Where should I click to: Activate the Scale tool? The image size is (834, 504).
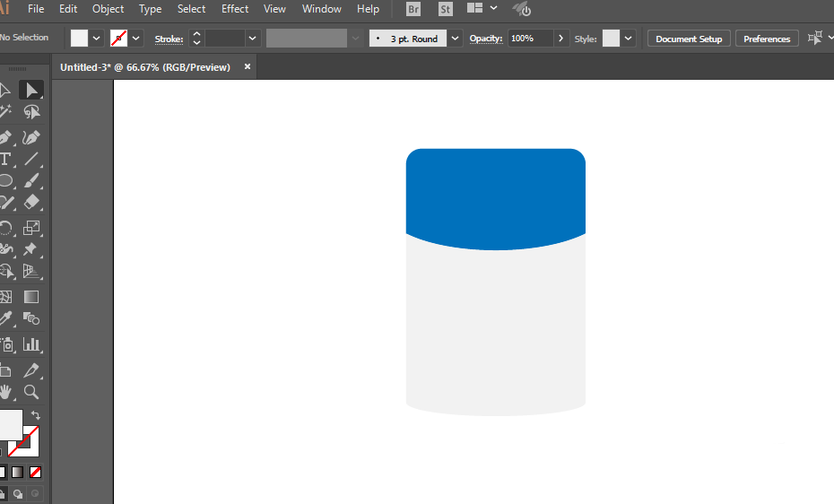(x=31, y=228)
